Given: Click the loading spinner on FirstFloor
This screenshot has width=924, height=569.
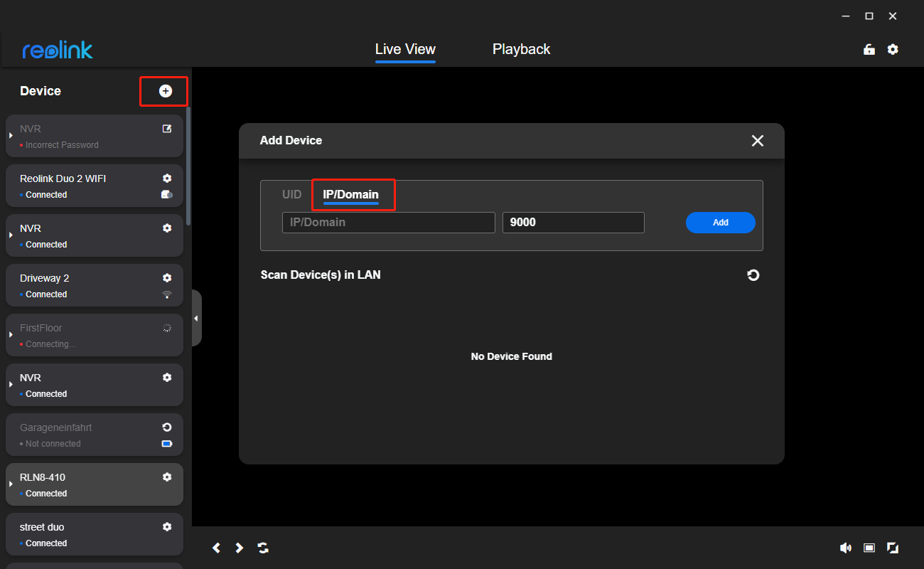Looking at the screenshot, I should point(167,328).
